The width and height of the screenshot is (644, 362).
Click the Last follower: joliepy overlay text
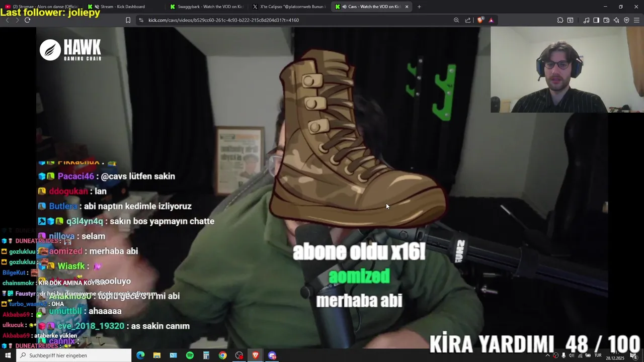[50, 13]
